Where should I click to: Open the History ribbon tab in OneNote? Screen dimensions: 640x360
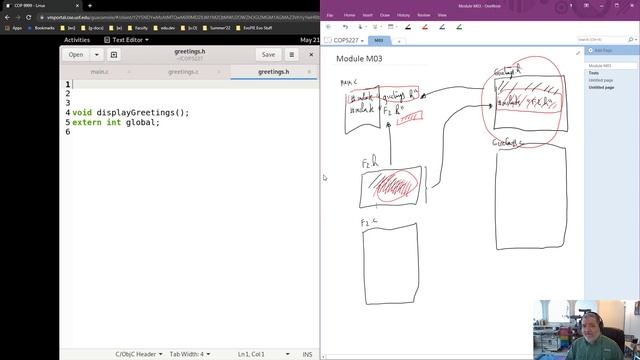403,15
